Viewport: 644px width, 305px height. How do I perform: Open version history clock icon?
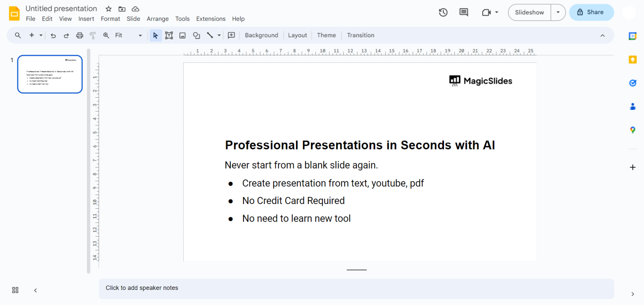coord(443,12)
